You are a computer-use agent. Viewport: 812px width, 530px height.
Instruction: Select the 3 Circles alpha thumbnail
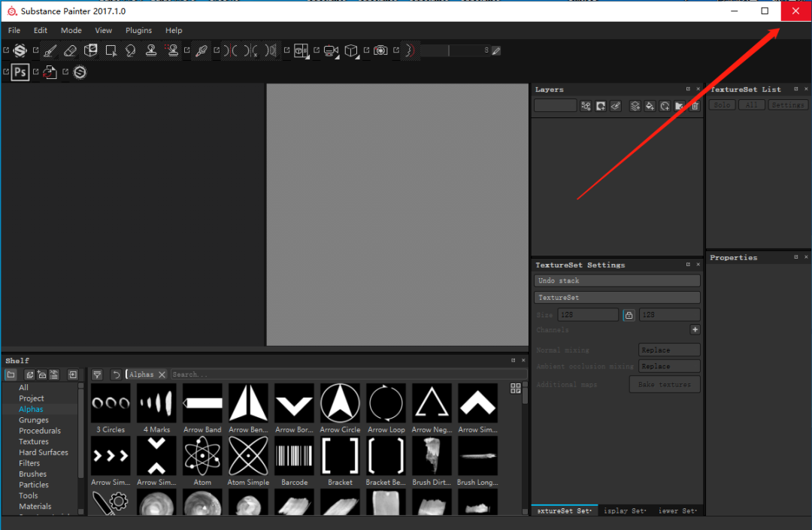point(111,403)
